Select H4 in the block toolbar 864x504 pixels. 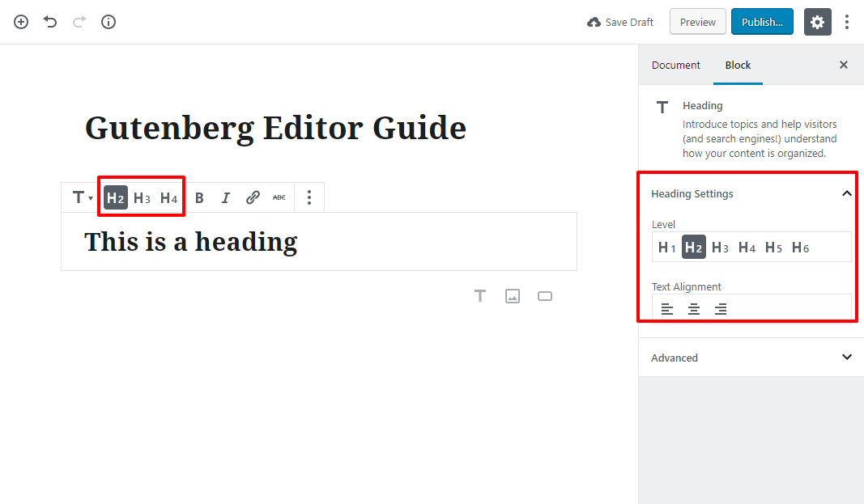pos(168,197)
